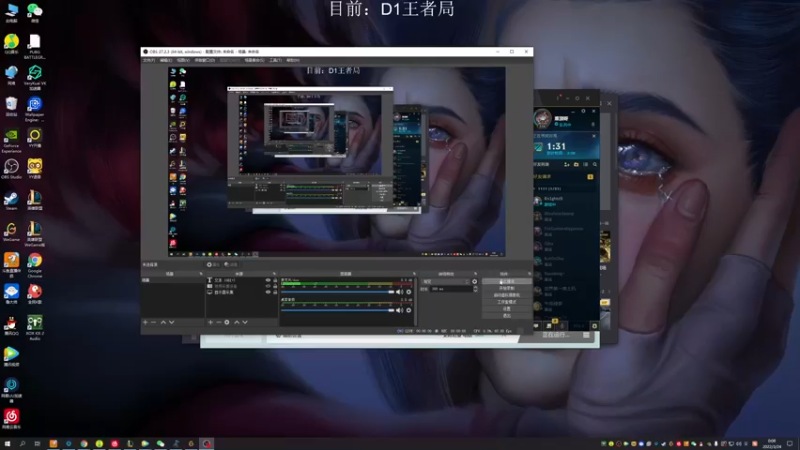This screenshot has width=800, height=450.
Task: Pop out the Sources dock
Action: coord(274,274)
